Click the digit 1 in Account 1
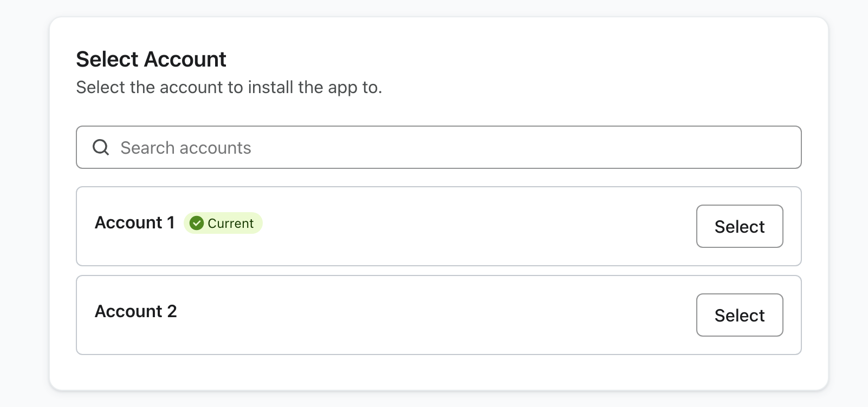 pyautogui.click(x=171, y=222)
